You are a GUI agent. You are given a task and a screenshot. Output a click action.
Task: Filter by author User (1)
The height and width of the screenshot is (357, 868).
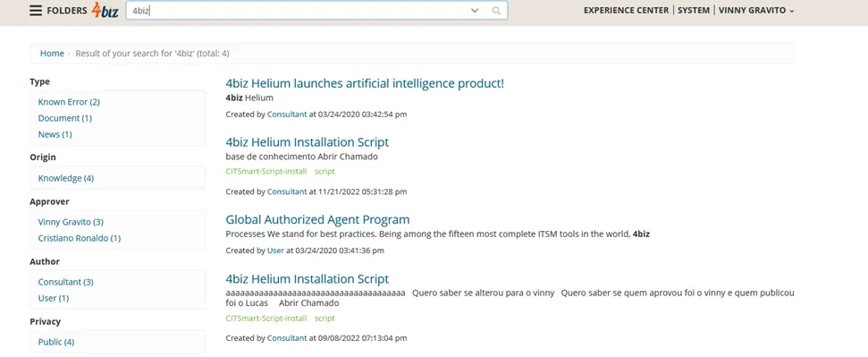coord(54,298)
